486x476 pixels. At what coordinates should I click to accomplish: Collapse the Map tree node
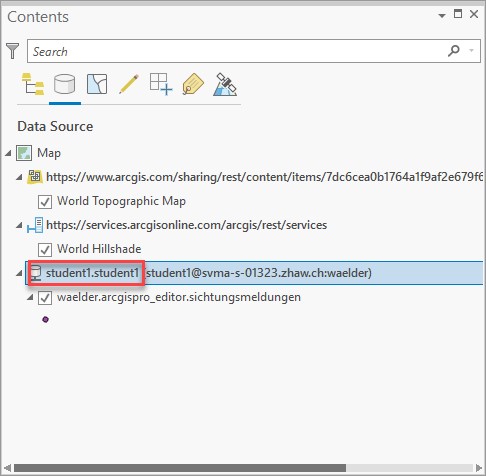(8, 153)
